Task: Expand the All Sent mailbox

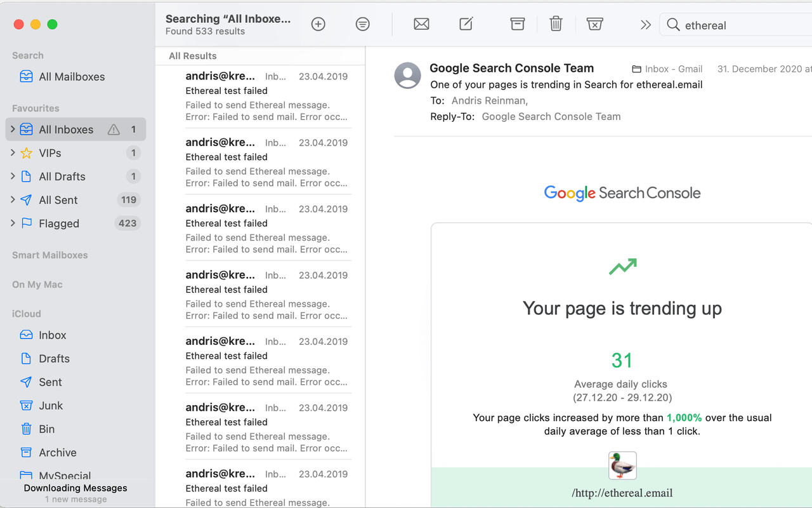Action: [x=12, y=199]
